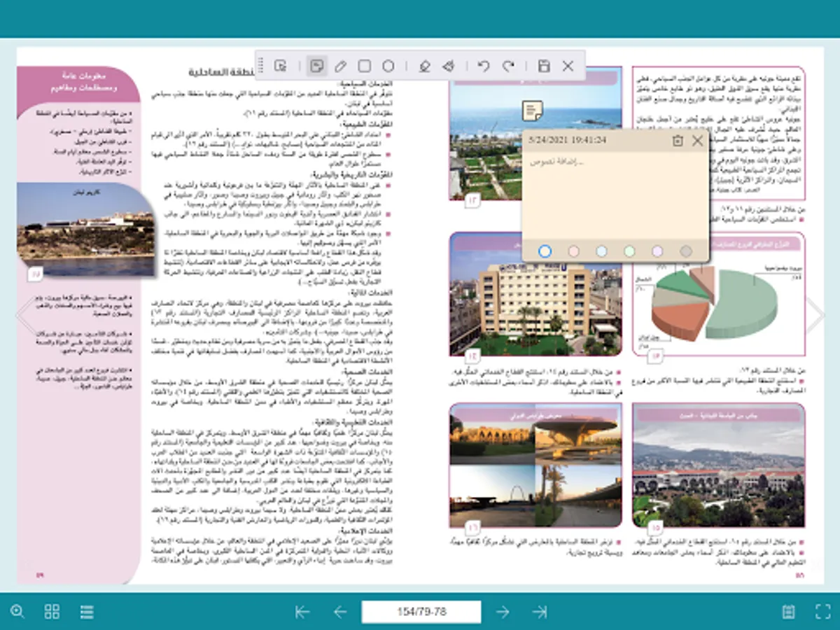Click the hotel building photo

coord(536,295)
